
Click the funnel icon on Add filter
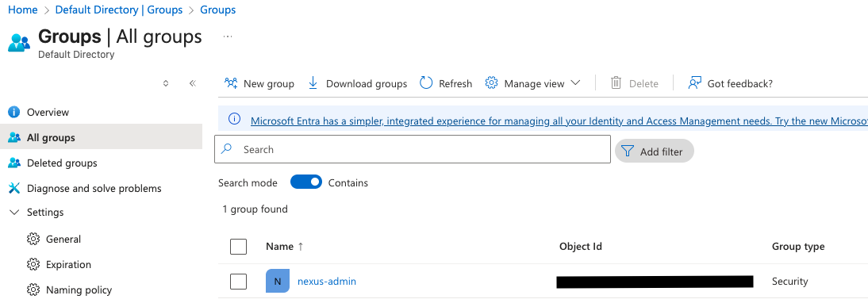click(x=627, y=151)
